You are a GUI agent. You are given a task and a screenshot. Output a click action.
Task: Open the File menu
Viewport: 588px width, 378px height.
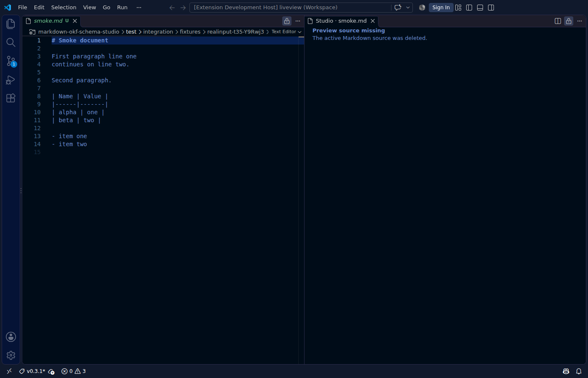[23, 8]
